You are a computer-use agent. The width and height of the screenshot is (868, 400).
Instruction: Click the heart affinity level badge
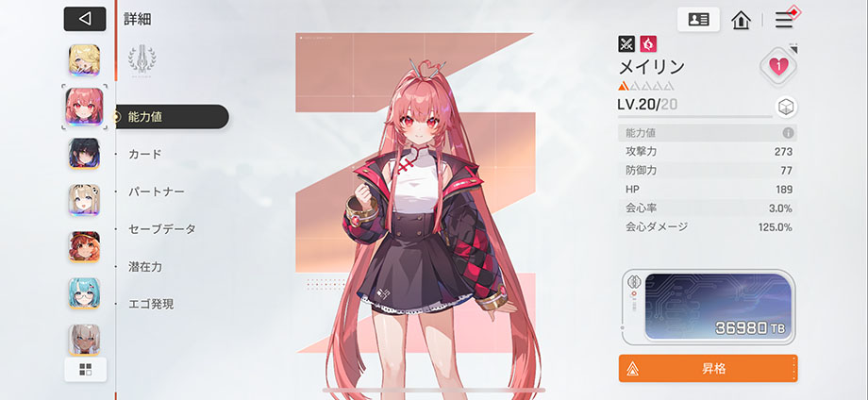(778, 67)
